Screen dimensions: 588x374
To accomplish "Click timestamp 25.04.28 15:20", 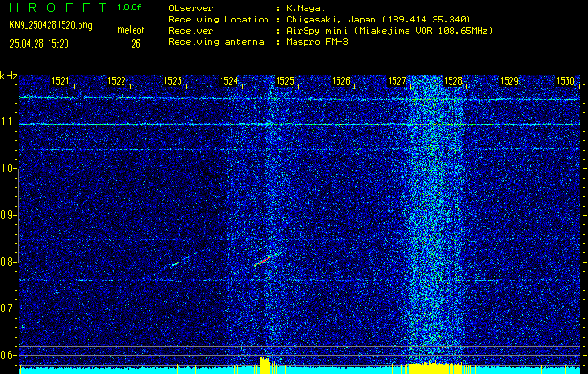I will 39,44.
